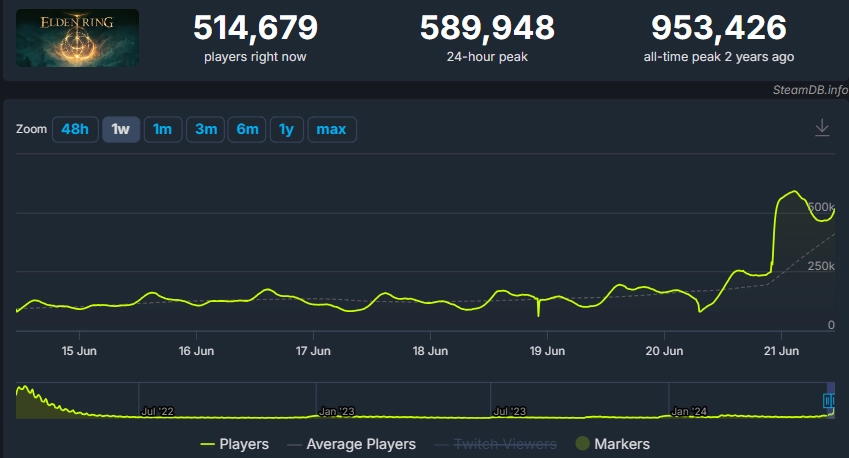Click the 17 Jun axis label

pos(313,351)
